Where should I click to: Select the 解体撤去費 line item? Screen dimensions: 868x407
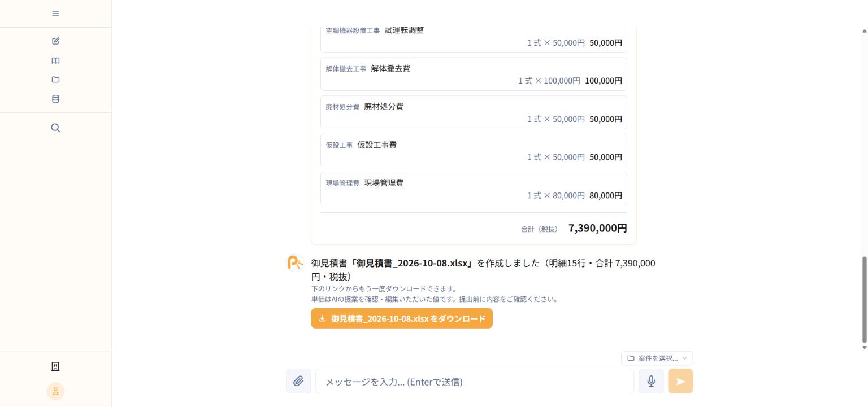pos(474,74)
